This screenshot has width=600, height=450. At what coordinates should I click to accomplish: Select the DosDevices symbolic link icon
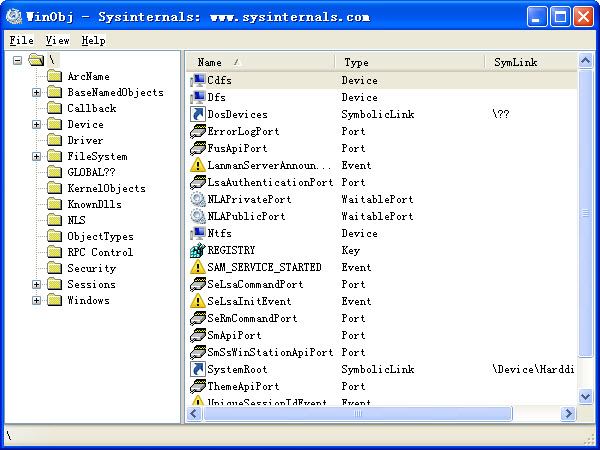[198, 114]
